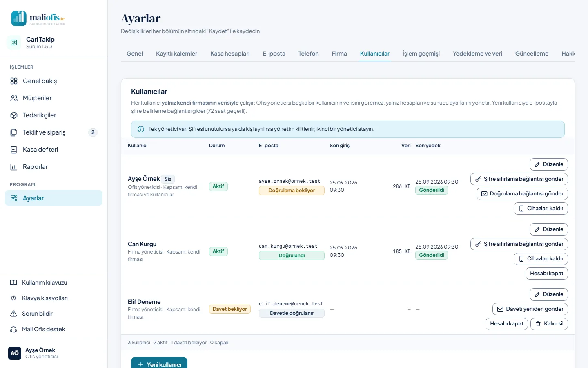Open Müşteriler people icon
This screenshot has height=368, width=588.
pos(14,98)
